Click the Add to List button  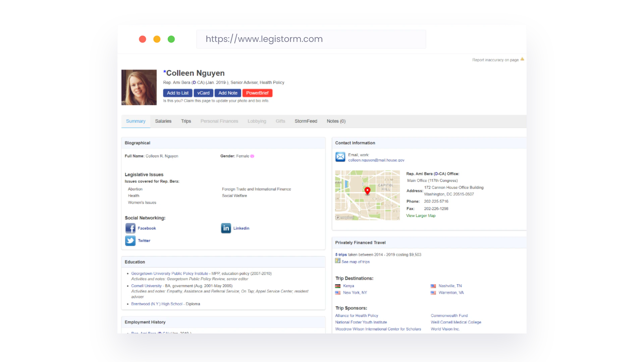(x=177, y=93)
